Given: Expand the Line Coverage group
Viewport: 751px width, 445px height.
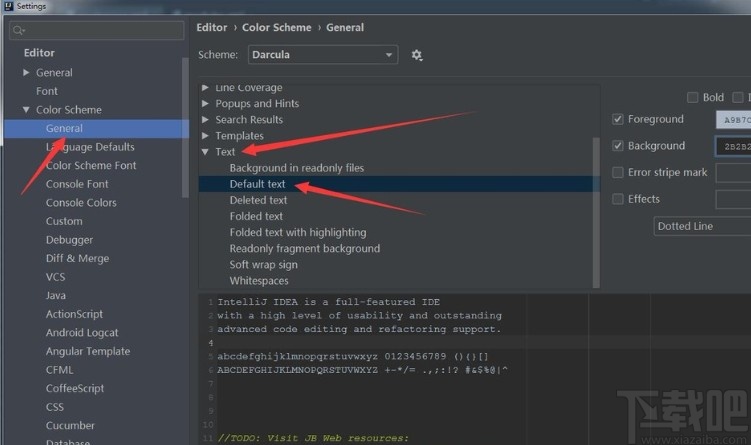Looking at the screenshot, I should point(205,88).
